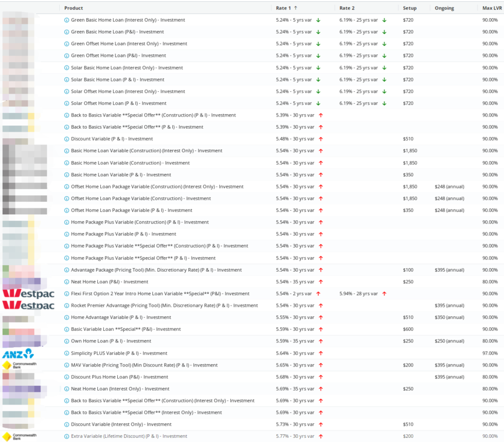
Task: Click the "5.77% - 30 yrs var" rate cell
Action: [295, 437]
